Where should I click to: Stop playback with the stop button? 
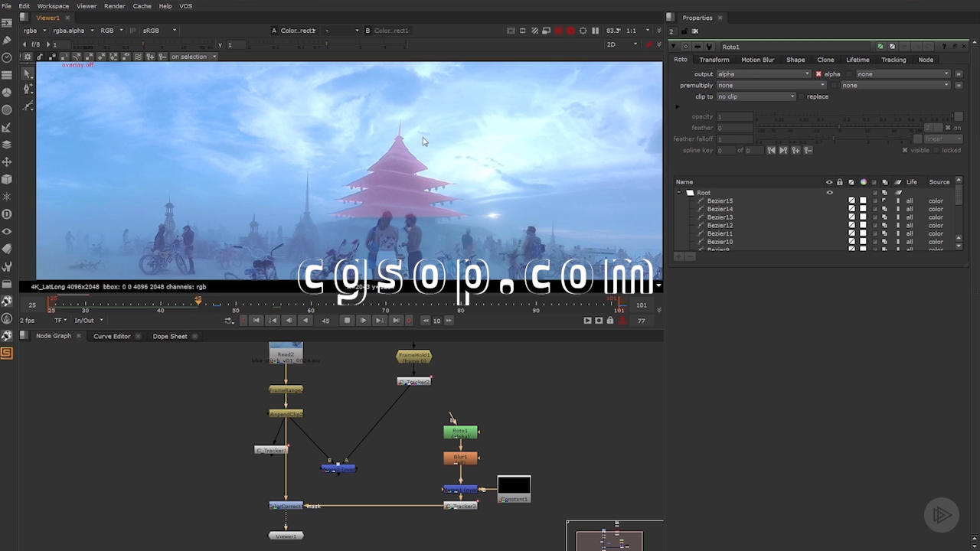click(x=347, y=321)
